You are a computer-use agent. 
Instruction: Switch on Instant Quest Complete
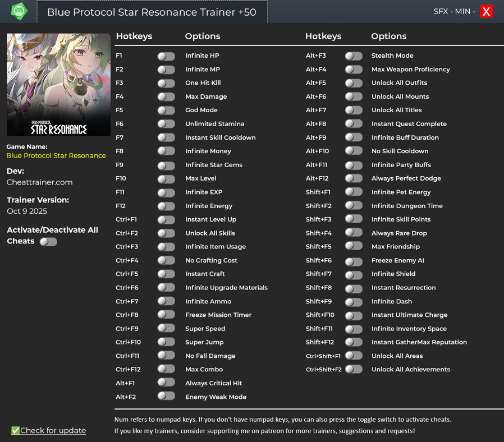354,124
